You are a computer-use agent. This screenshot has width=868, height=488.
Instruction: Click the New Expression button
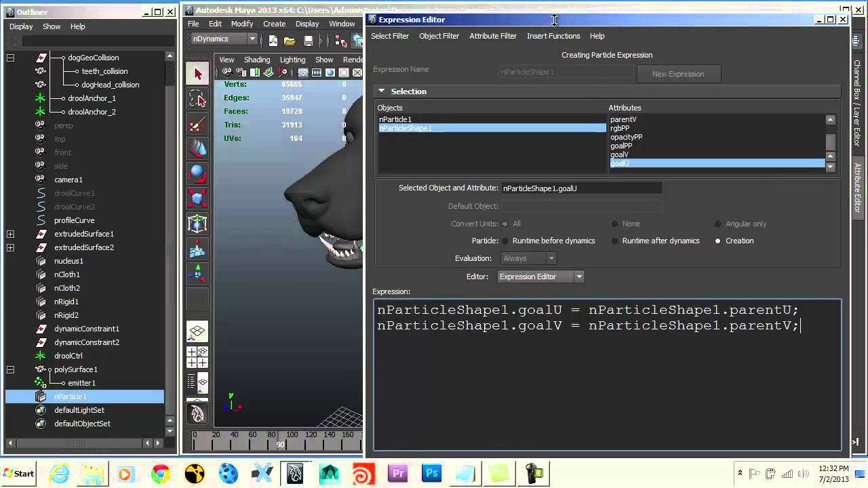678,74
